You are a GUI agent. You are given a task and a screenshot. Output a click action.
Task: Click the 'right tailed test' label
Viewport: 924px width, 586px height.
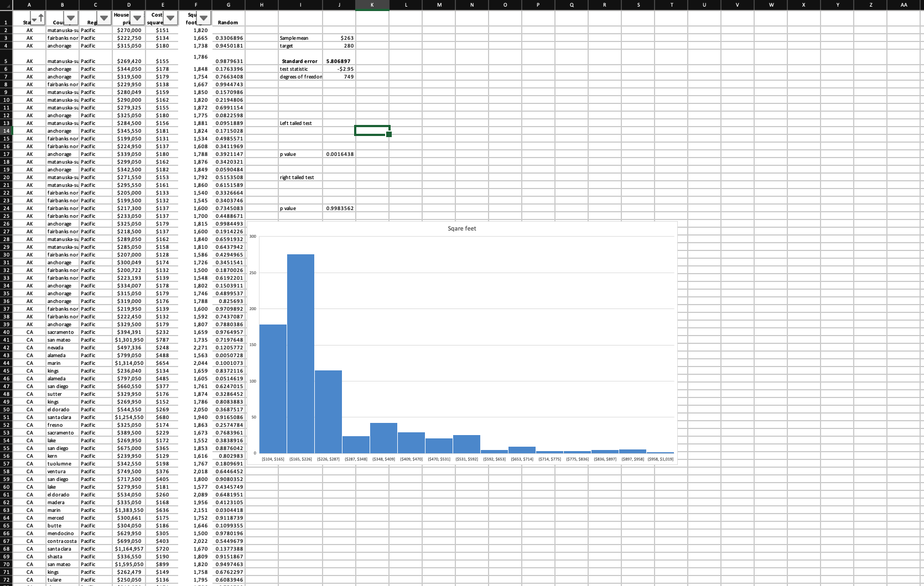300,177
